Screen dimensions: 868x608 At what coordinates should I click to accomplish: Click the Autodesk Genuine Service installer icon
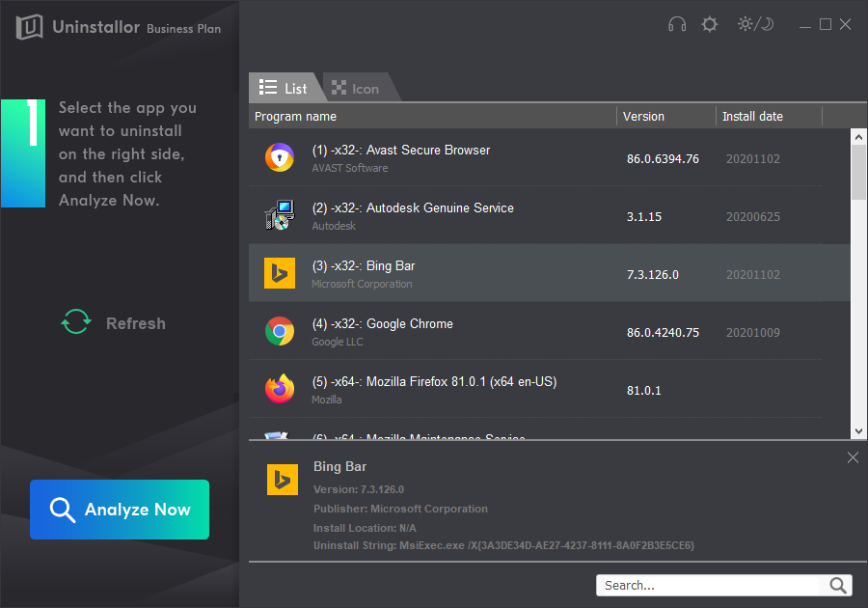tap(280, 215)
